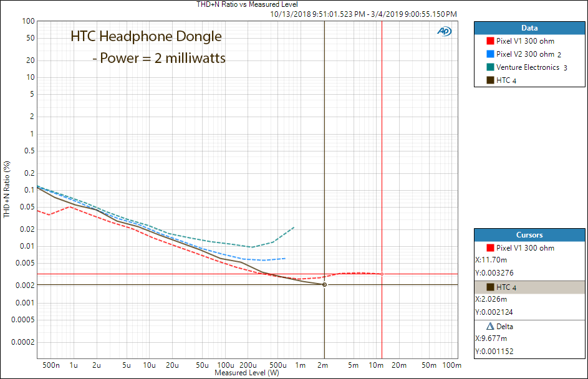Click the red swatch in Cursors panel
Viewport: 588px width, 379px height.
pyautogui.click(x=490, y=248)
